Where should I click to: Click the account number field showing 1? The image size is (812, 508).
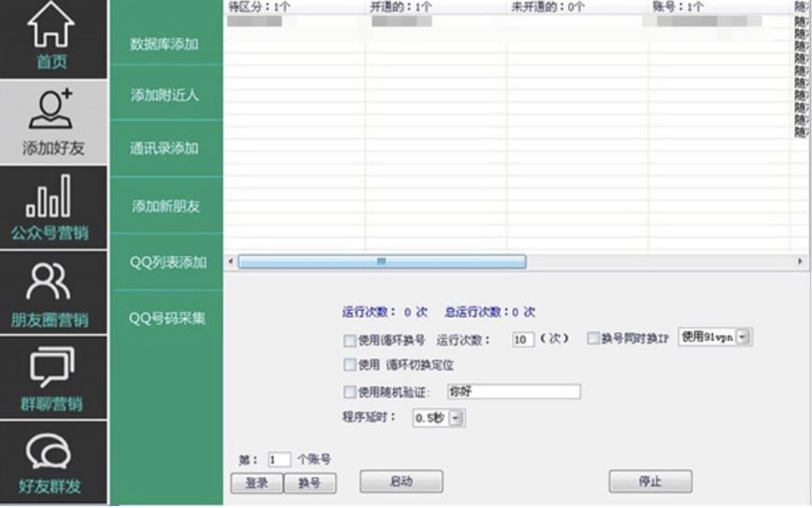pyautogui.click(x=279, y=459)
